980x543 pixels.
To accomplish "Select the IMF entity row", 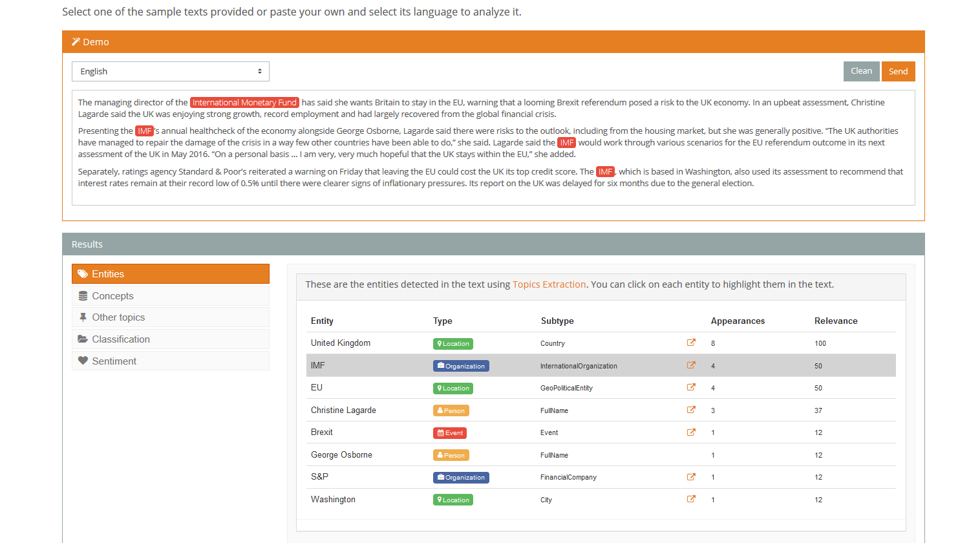I will [x=601, y=365].
